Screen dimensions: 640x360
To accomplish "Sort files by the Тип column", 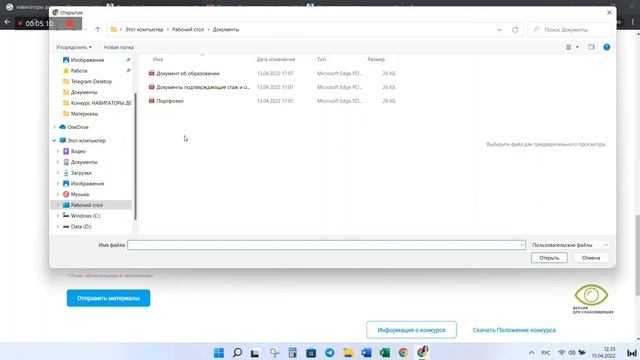I will [x=322, y=60].
